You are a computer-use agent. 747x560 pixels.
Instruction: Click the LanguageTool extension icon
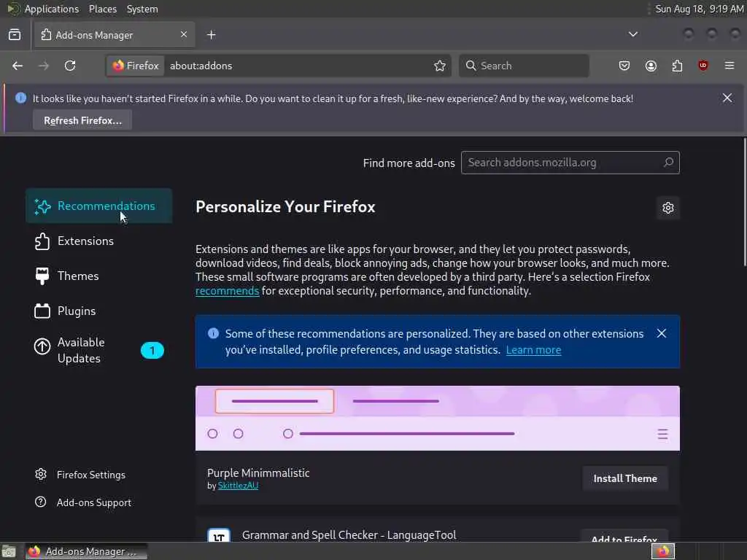click(x=219, y=534)
